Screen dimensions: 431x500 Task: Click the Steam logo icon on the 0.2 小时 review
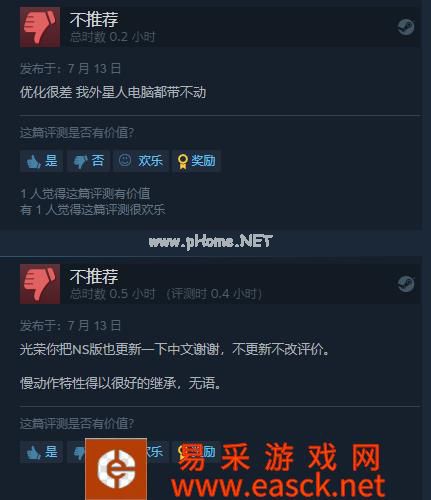(x=406, y=27)
